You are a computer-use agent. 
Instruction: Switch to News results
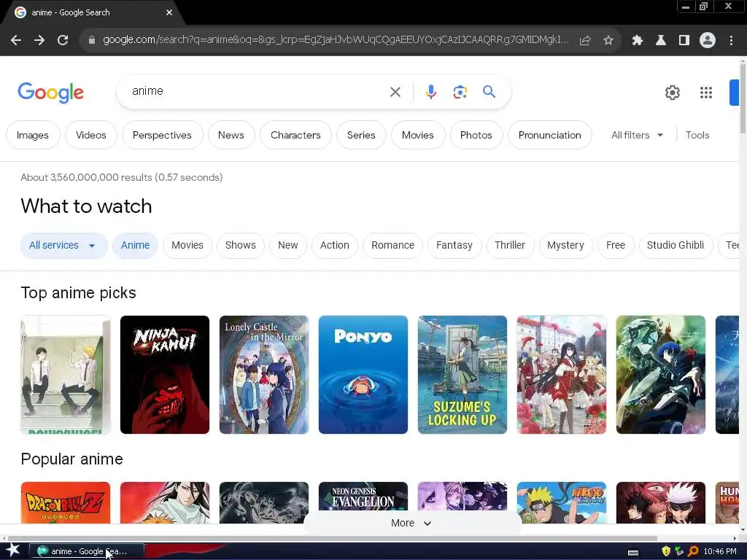231,135
